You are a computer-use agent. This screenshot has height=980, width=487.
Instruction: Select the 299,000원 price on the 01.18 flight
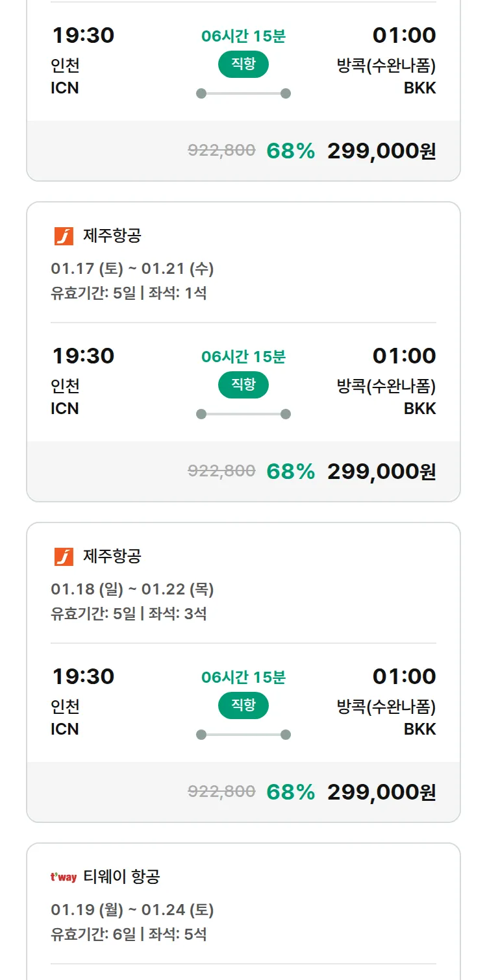click(x=381, y=792)
